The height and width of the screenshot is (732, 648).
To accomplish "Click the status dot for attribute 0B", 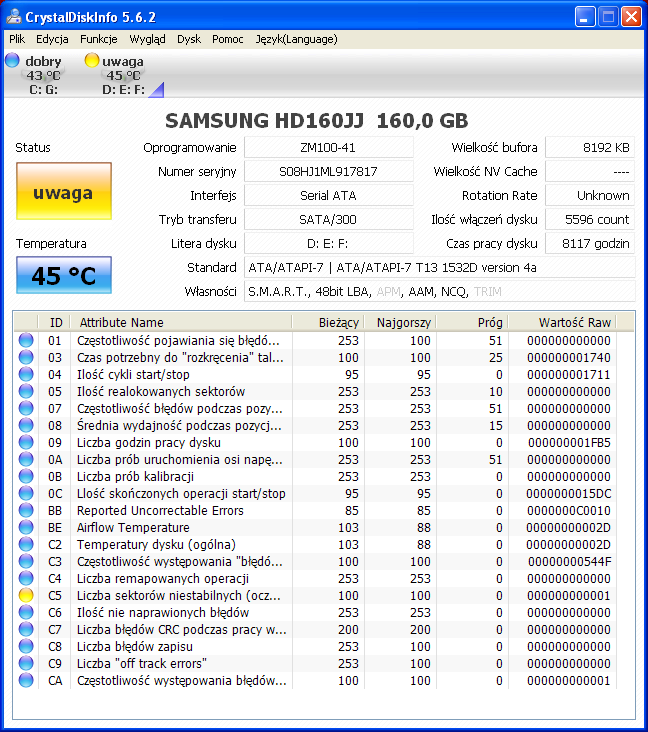I will coord(26,476).
